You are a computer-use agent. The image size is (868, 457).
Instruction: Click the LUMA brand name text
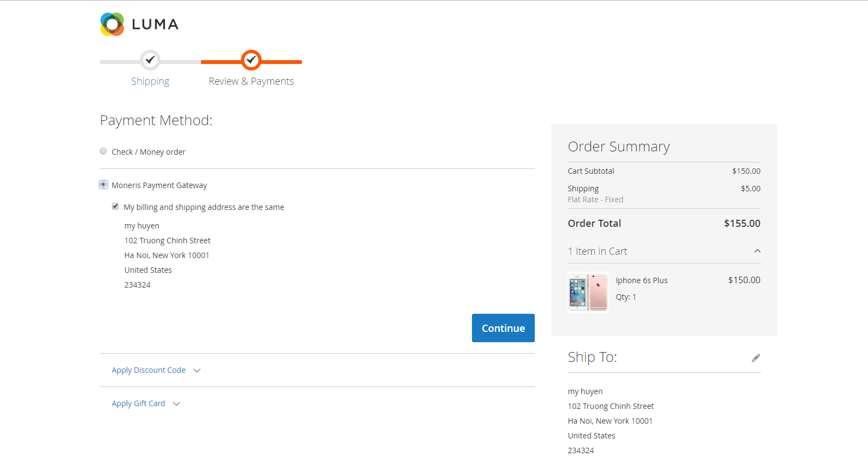tap(155, 25)
